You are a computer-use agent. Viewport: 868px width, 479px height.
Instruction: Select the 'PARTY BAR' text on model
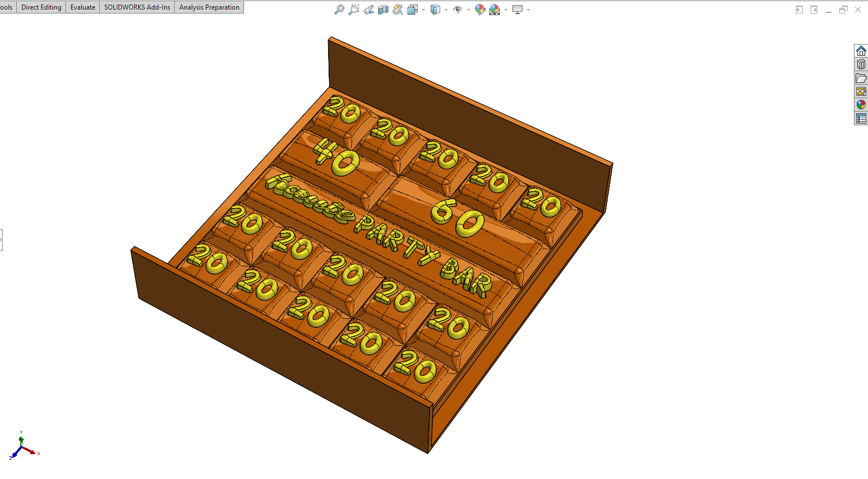tap(423, 256)
